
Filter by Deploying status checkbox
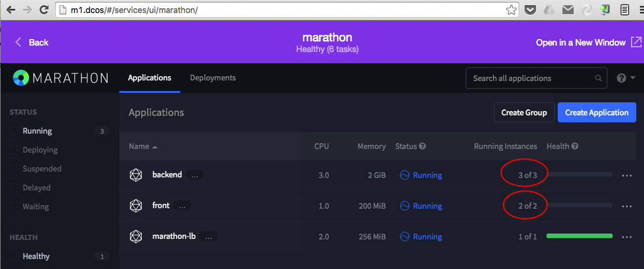[x=13, y=150]
